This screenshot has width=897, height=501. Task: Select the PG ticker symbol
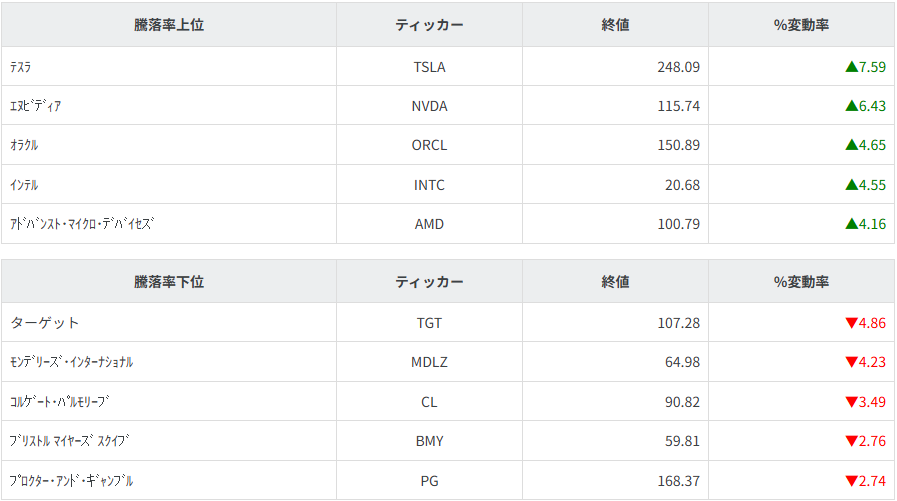pos(429,481)
